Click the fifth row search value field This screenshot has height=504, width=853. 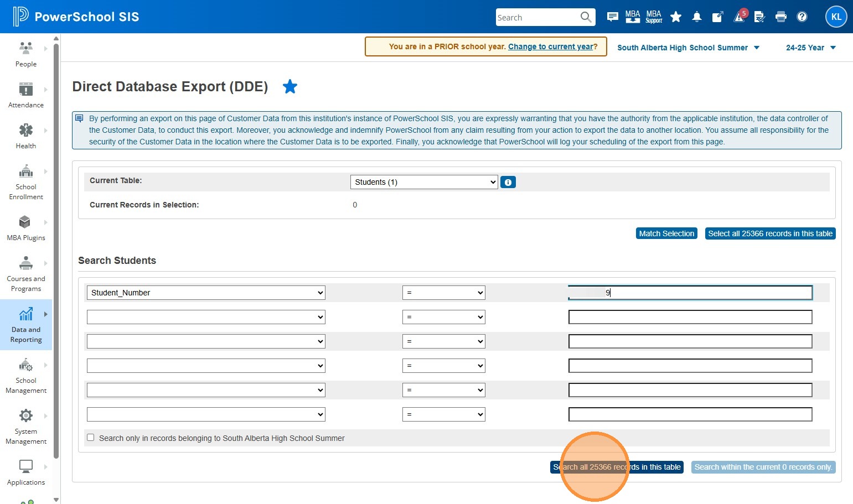point(690,390)
